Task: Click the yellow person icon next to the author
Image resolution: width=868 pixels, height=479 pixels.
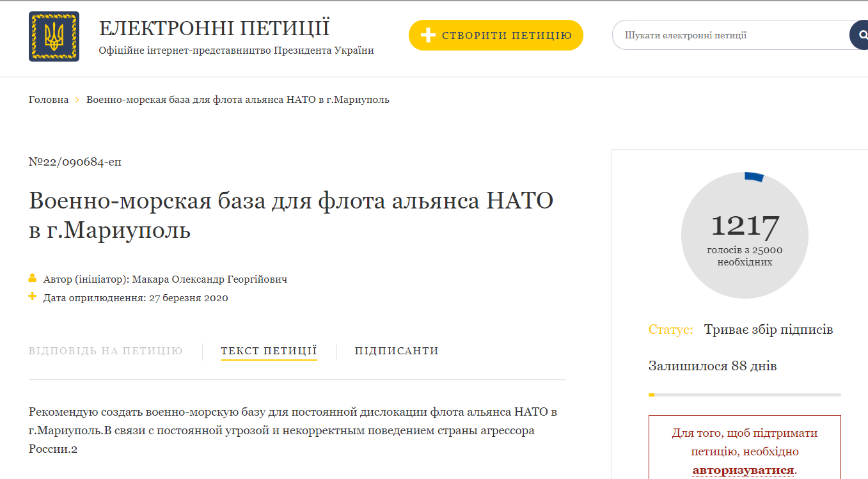Action: click(x=33, y=279)
